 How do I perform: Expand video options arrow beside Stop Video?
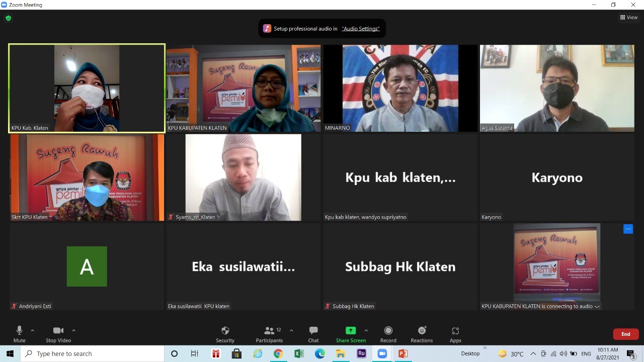click(x=73, y=330)
